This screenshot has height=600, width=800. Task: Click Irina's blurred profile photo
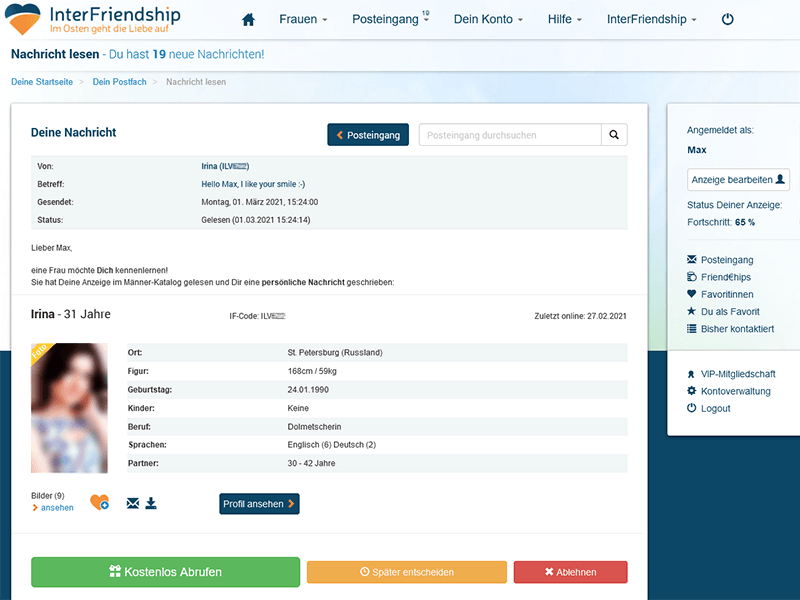tap(69, 408)
